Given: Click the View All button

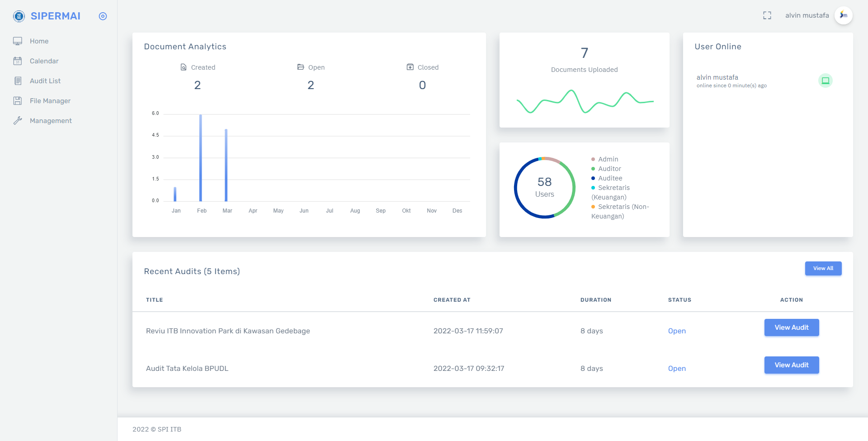Looking at the screenshot, I should coord(823,268).
